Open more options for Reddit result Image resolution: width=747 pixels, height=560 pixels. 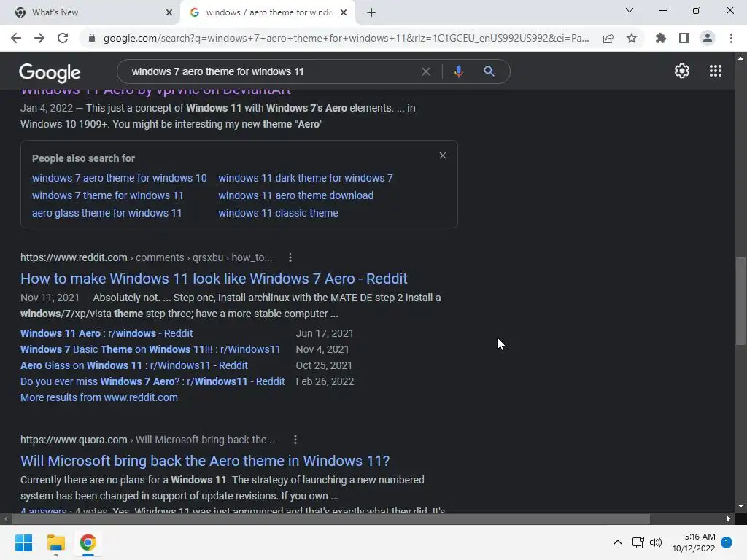(290, 257)
